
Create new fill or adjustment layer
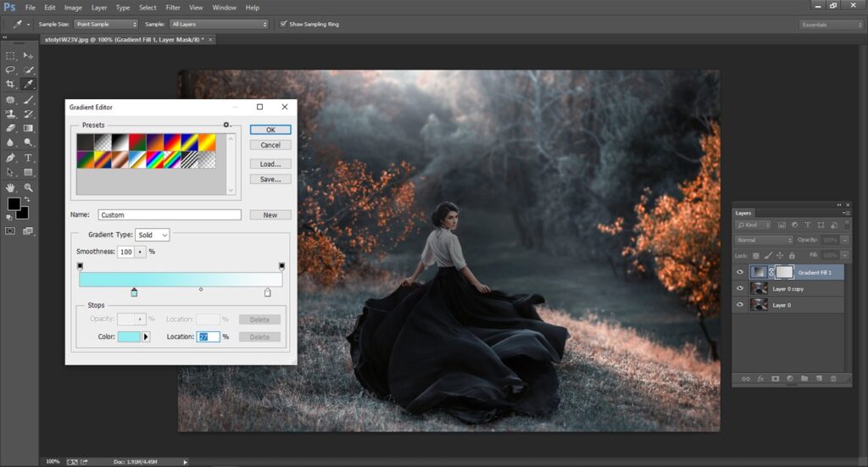(x=790, y=379)
